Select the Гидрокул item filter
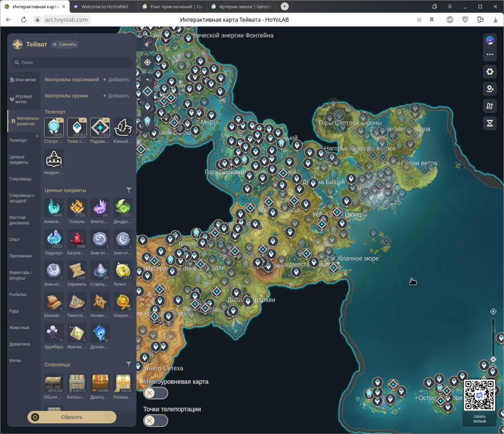The height and width of the screenshot is (434, 504). pos(54,239)
